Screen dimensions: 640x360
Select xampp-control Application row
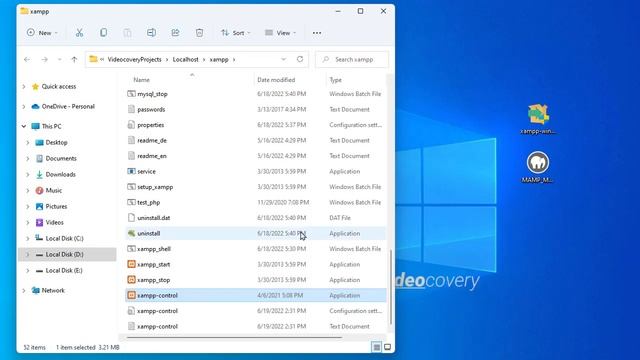pos(255,296)
